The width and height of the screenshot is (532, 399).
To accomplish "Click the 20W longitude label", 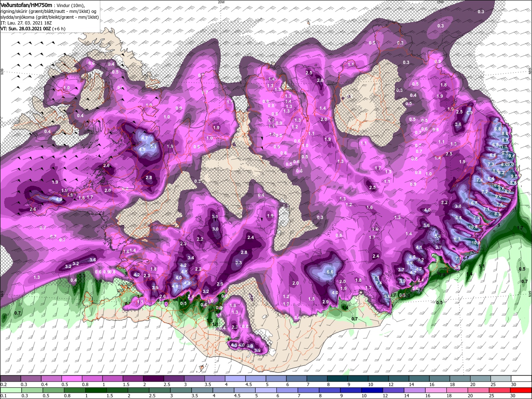I will [221, 2].
